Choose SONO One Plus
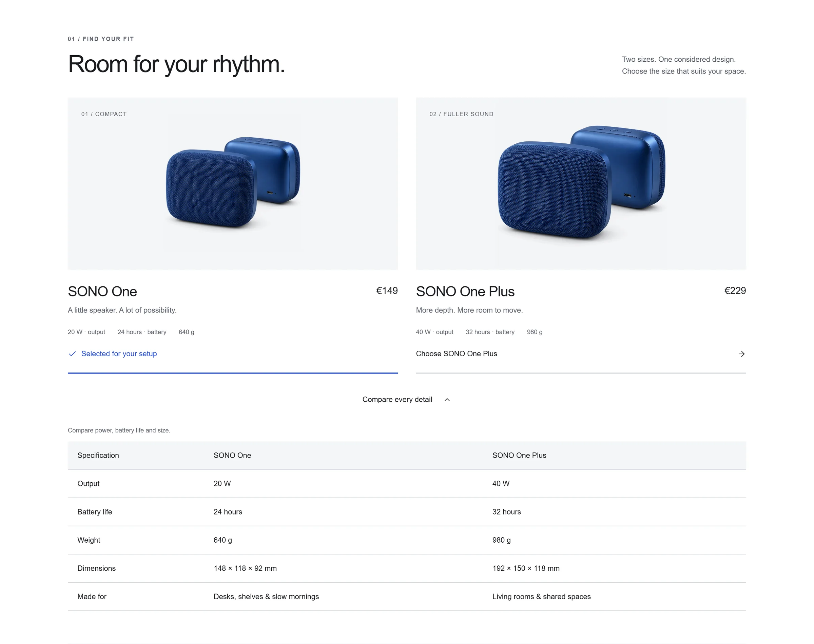The height and width of the screenshot is (644, 814). click(581, 354)
